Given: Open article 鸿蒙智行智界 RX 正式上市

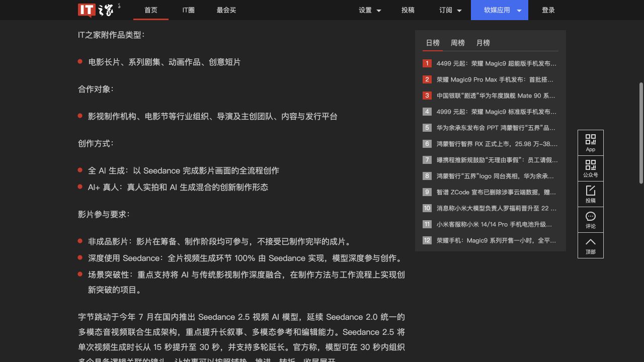Looking at the screenshot, I should click(x=497, y=144).
